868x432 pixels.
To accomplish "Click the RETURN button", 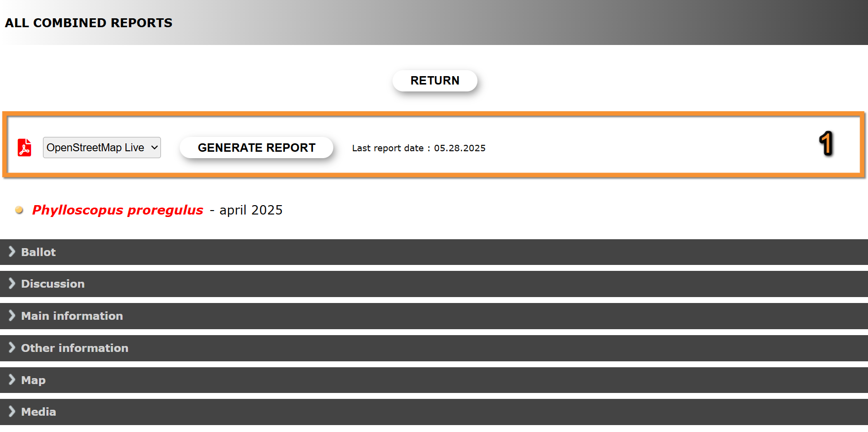I will [x=434, y=81].
